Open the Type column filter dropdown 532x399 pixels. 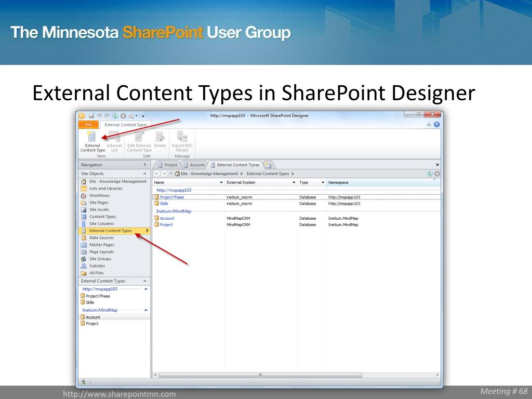(323, 182)
